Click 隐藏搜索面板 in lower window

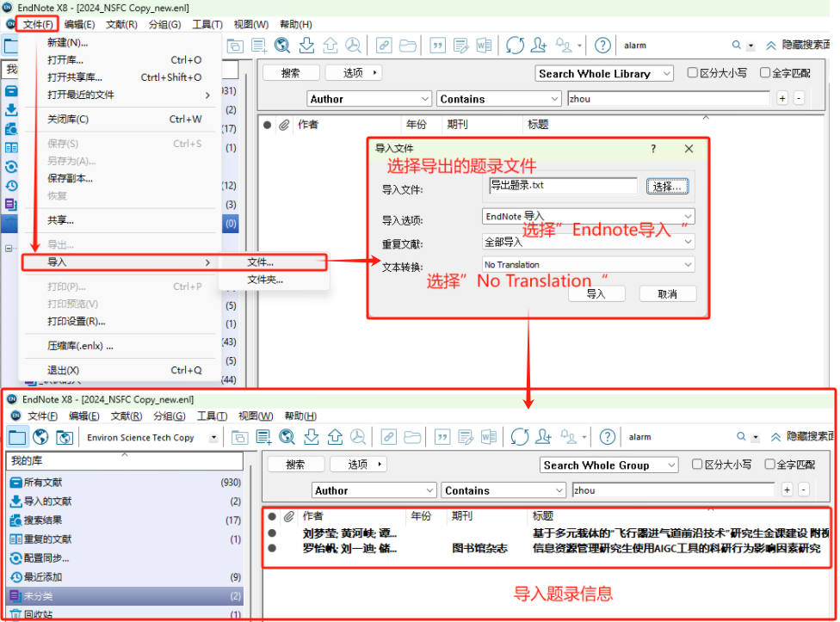pos(800,437)
